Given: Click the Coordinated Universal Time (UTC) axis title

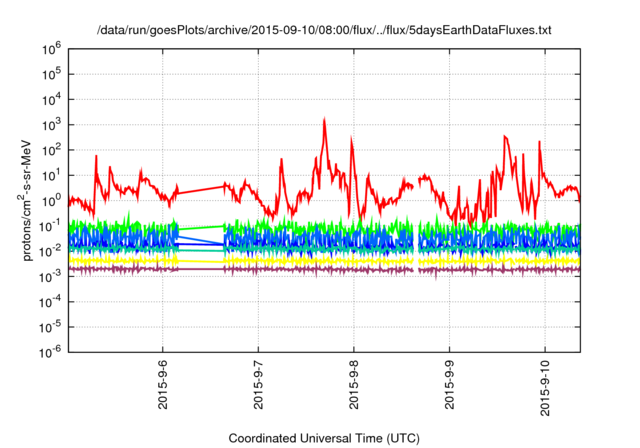Looking at the screenshot, I should pyautogui.click(x=324, y=439).
